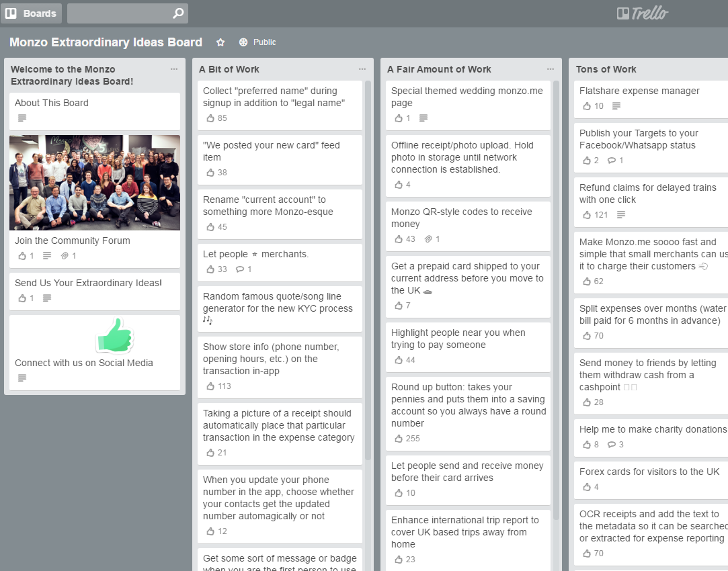Click description icon on Social Media card

22,378
